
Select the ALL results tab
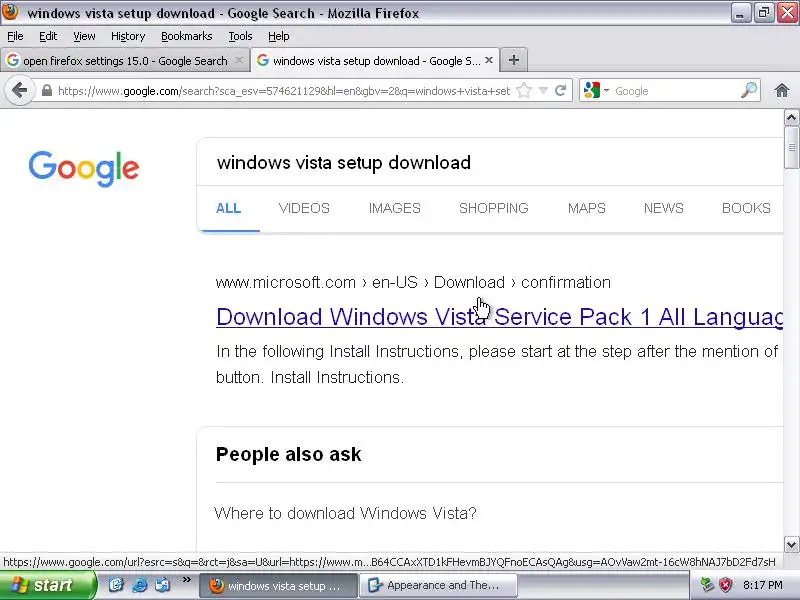pos(229,208)
